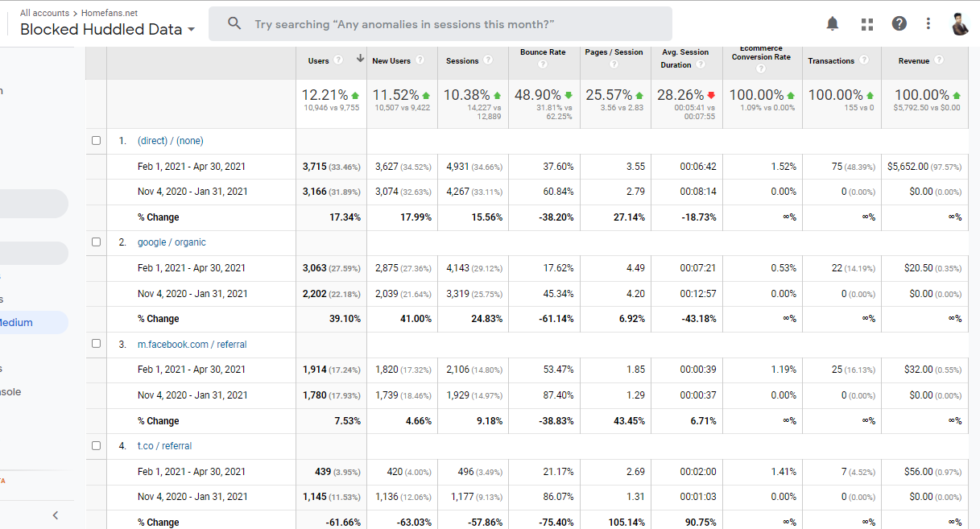
Task: Click the user profile avatar
Action: point(959,24)
